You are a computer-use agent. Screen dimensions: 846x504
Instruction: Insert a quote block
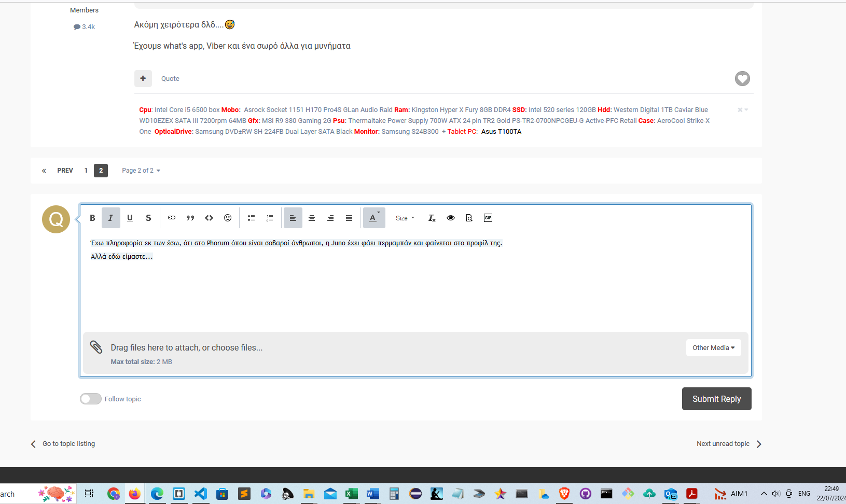point(190,218)
